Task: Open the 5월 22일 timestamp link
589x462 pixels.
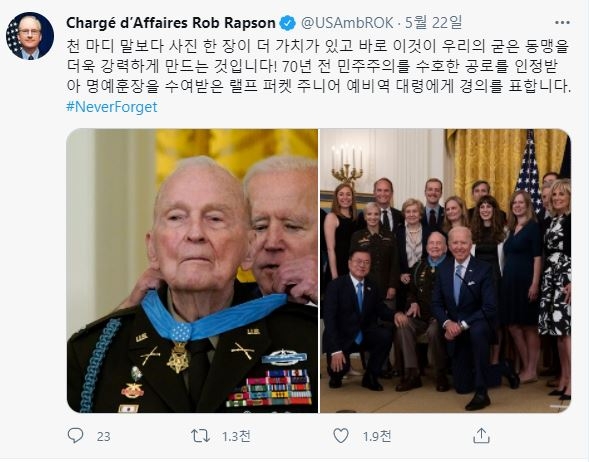Action: point(433,23)
